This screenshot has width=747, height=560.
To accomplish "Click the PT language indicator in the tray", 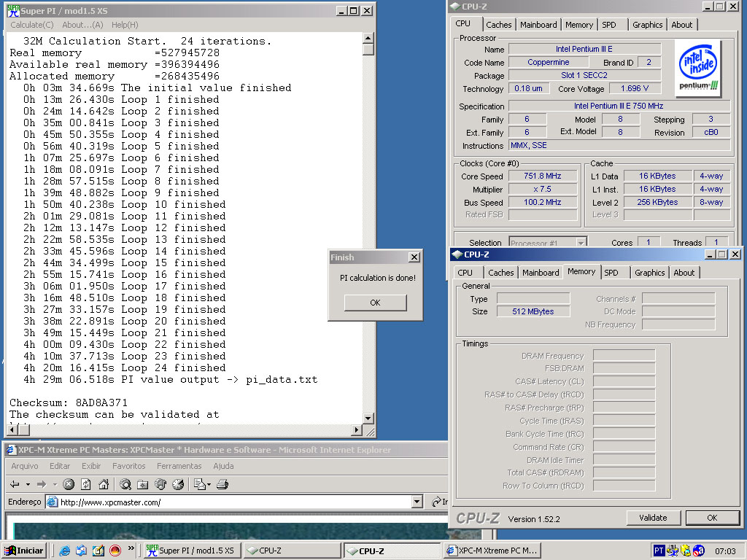I will click(659, 551).
